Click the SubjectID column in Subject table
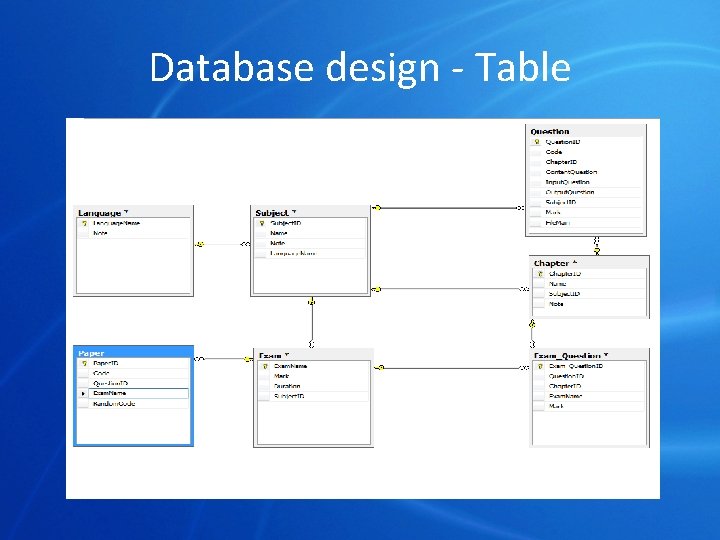 [310, 224]
